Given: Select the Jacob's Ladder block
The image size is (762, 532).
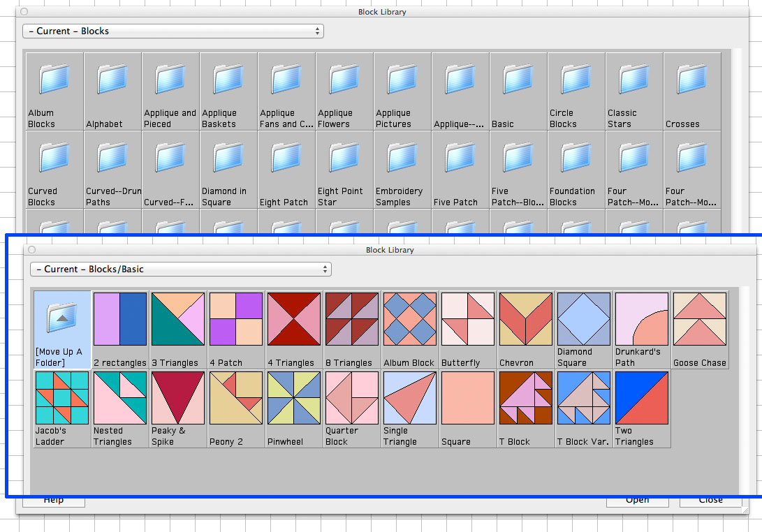Looking at the screenshot, I should [62, 399].
